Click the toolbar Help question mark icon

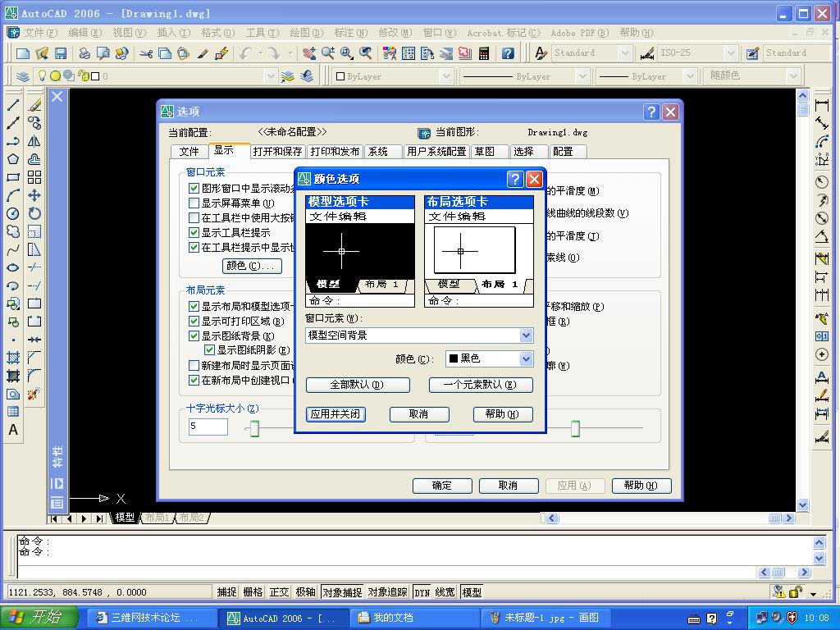tap(508, 53)
